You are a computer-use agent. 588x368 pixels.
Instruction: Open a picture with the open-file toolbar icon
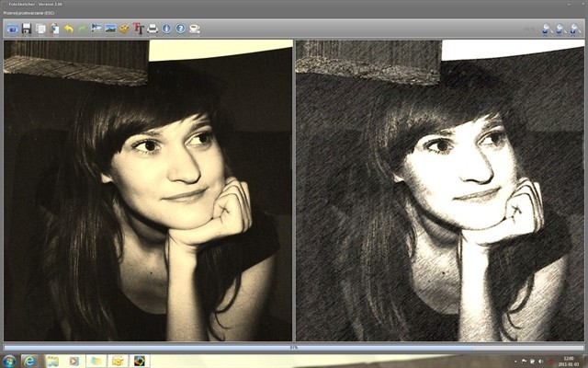pos(13,29)
